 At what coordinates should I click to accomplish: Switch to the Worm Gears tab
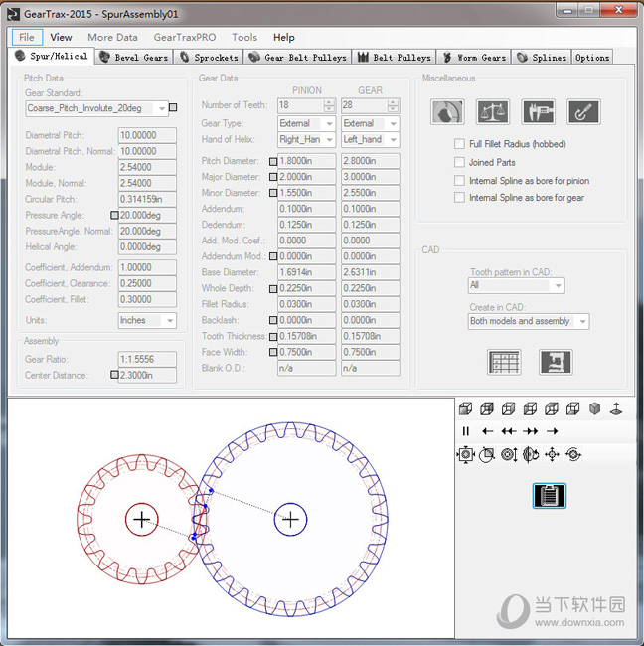coord(474,57)
